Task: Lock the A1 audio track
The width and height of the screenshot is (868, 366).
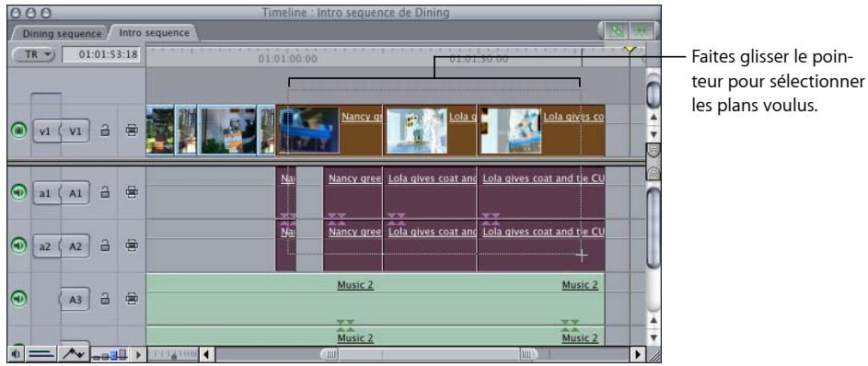Action: coord(105,192)
